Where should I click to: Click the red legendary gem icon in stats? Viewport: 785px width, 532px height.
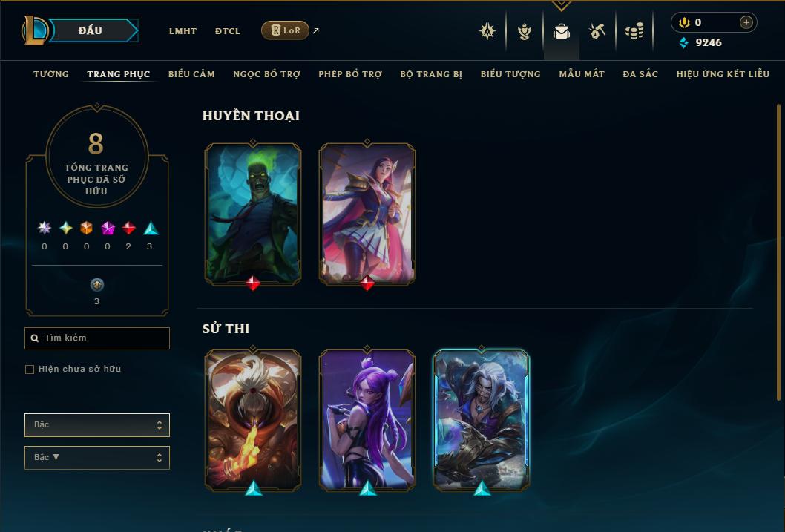128,229
